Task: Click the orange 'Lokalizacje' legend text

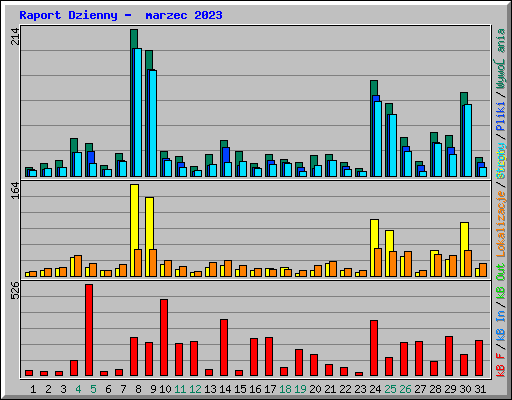Action: (501, 224)
